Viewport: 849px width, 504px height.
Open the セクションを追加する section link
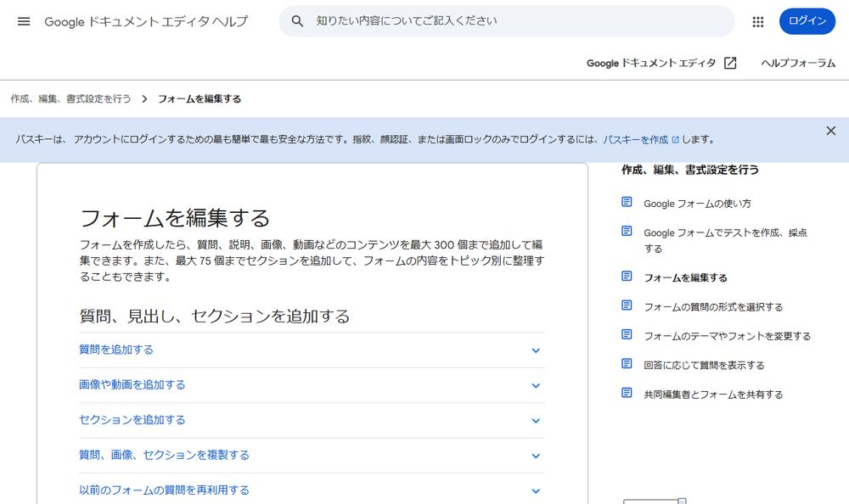tap(132, 420)
